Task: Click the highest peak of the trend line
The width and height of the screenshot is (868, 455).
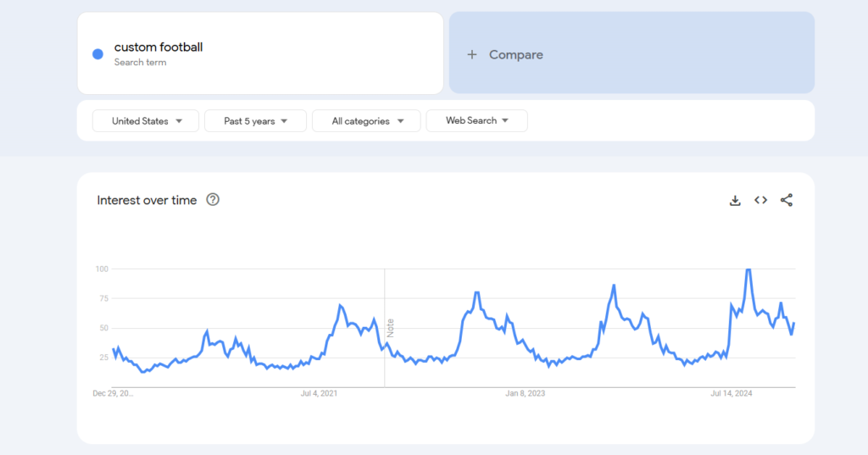Action: tap(748, 269)
